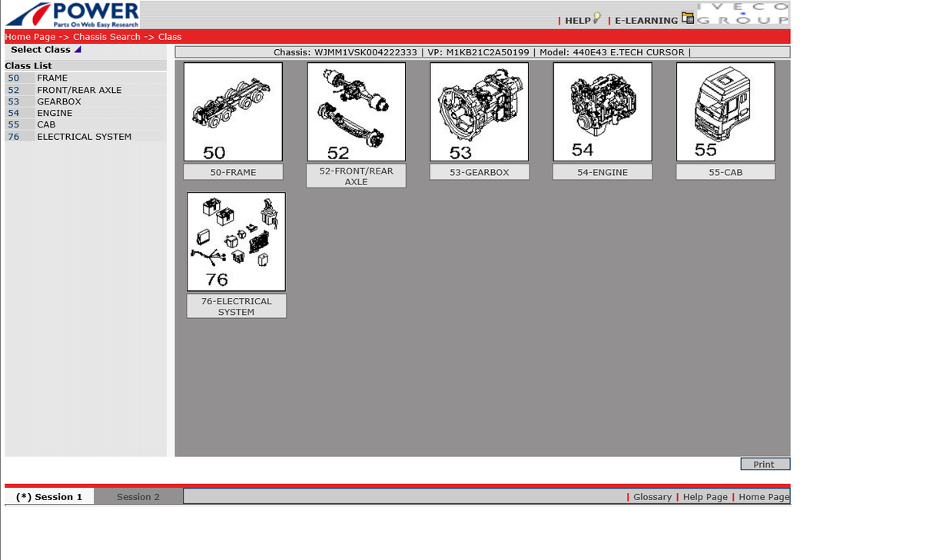Select the Session 1 tab
933x560 pixels.
click(49, 497)
